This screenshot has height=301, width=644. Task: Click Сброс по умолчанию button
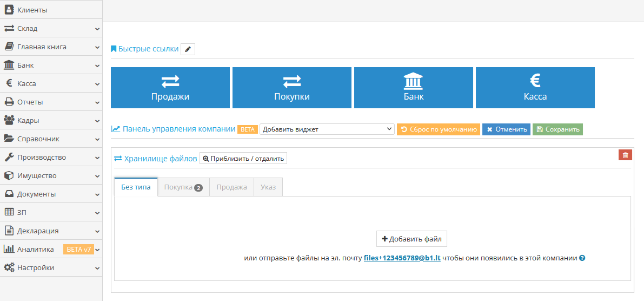pos(439,129)
